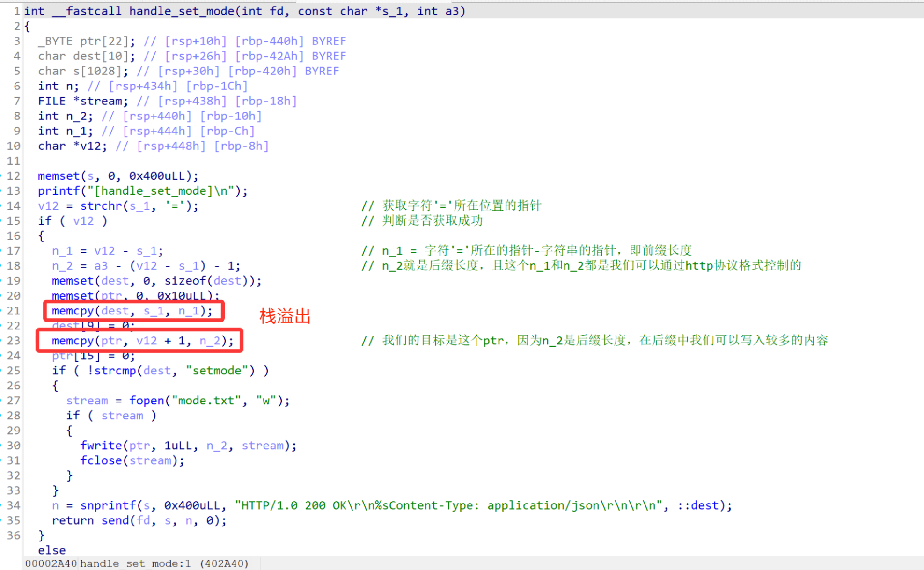
Task: Click the strcmp call comparing setmode
Action: coord(115,371)
